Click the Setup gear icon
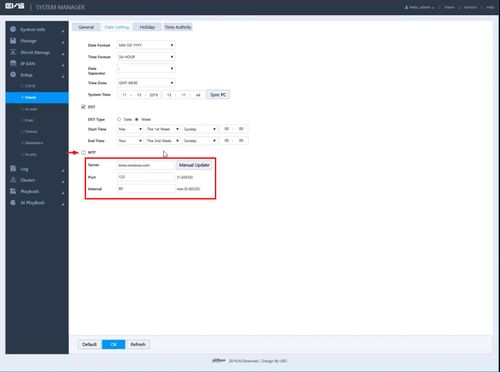The height and width of the screenshot is (372, 500). [x=13, y=75]
